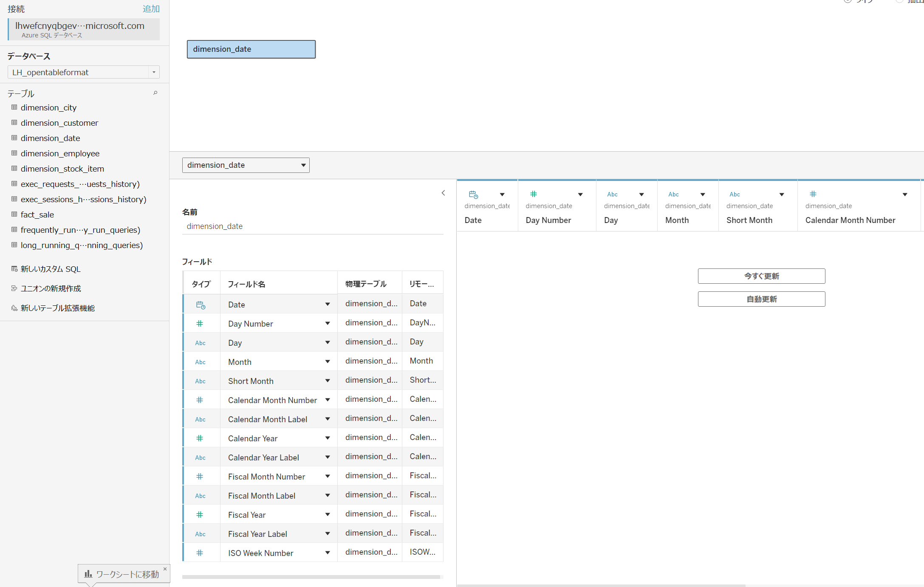Click the date type icon on Date field row
Viewport: 924px width, 587px height.
(201, 305)
